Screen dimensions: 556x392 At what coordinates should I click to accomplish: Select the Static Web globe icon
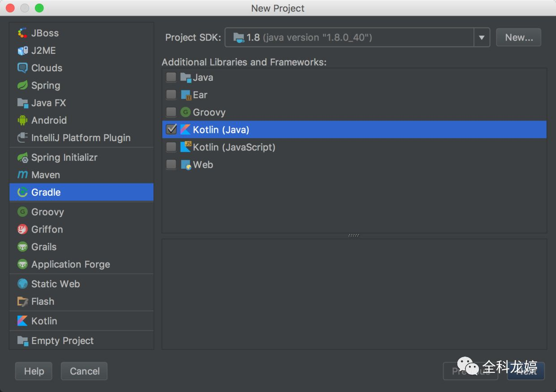(22, 284)
